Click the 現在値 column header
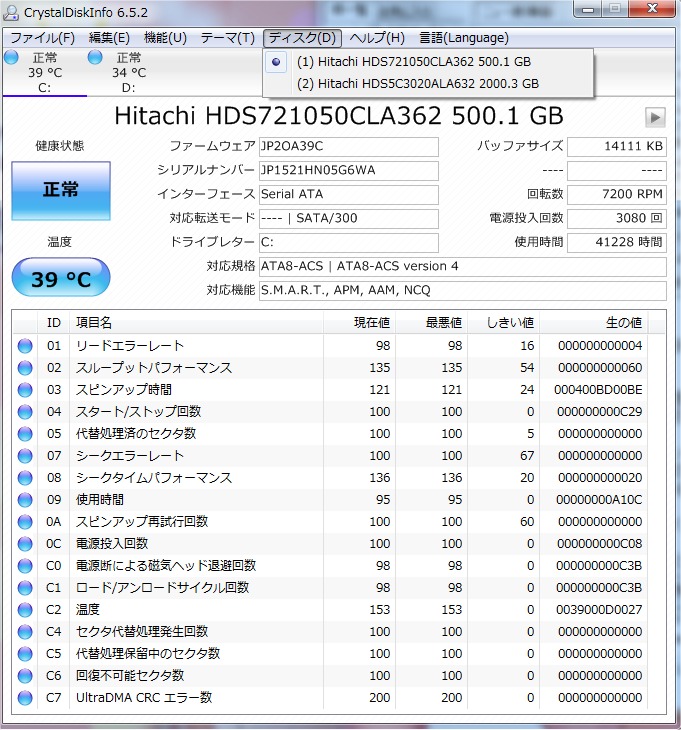The image size is (681, 730). click(359, 323)
